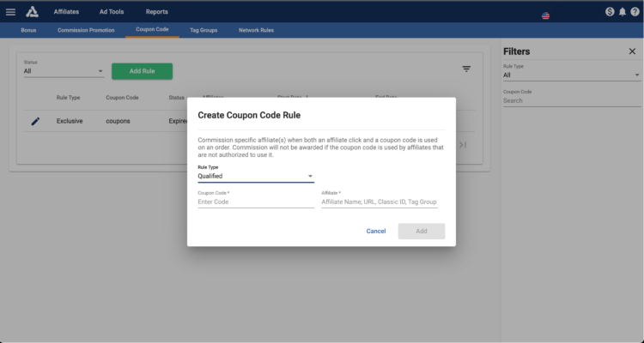644x343 pixels.
Task: Switch to the Commission Promotion tab
Action: point(86,30)
